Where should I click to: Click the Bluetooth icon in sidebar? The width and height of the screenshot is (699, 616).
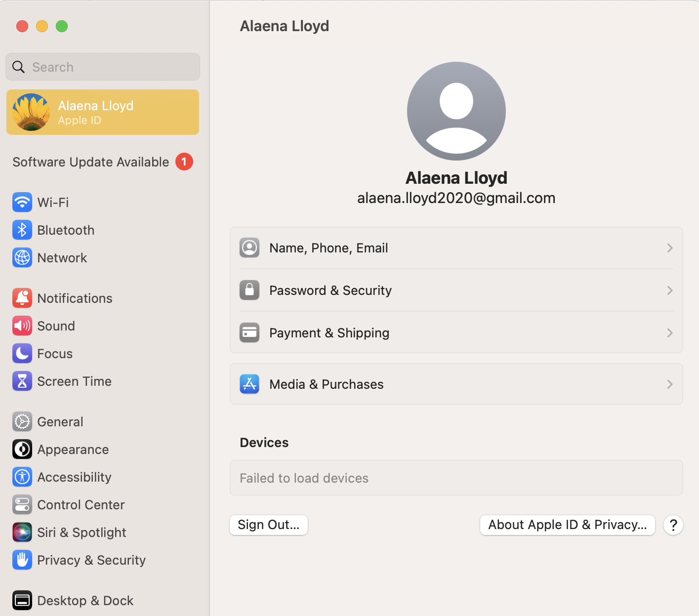(22, 230)
